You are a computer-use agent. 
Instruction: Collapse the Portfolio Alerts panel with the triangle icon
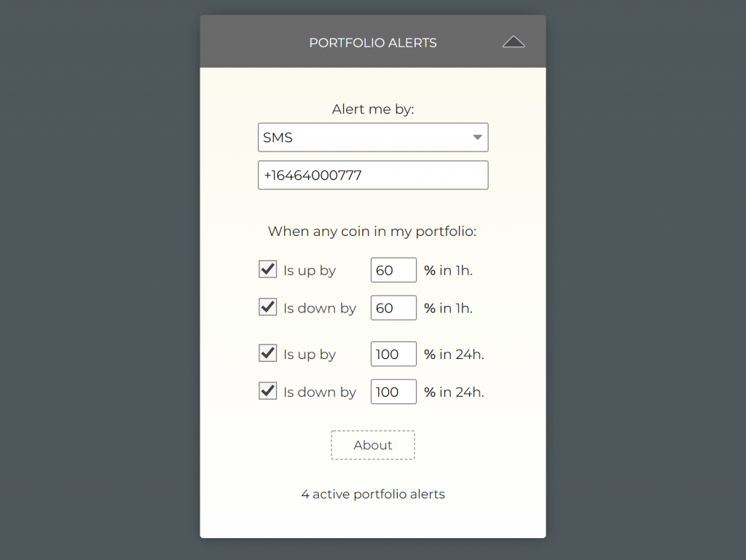514,42
